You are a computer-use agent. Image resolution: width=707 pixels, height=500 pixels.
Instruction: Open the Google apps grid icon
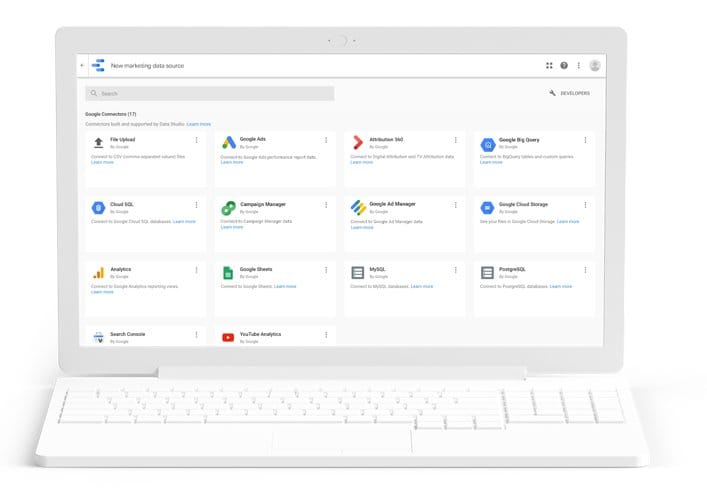coord(549,65)
